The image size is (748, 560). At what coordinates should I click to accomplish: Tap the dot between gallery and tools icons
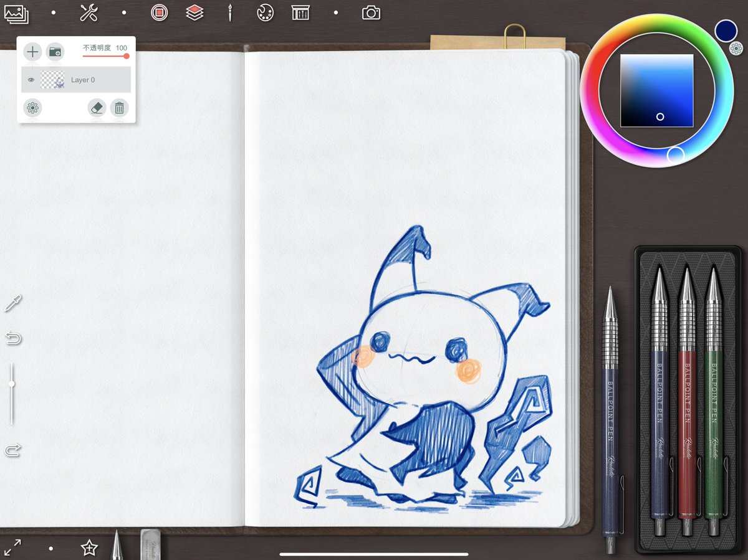tap(54, 12)
